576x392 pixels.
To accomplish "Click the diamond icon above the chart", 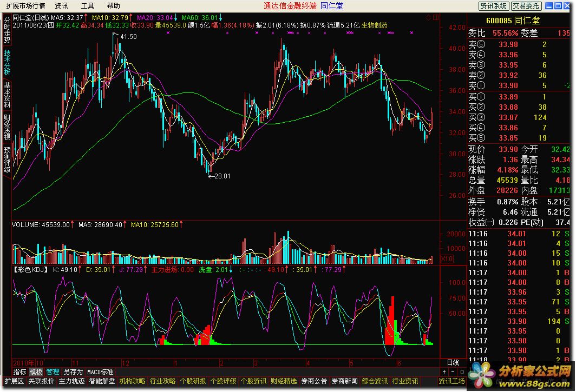I will click(x=428, y=17).
